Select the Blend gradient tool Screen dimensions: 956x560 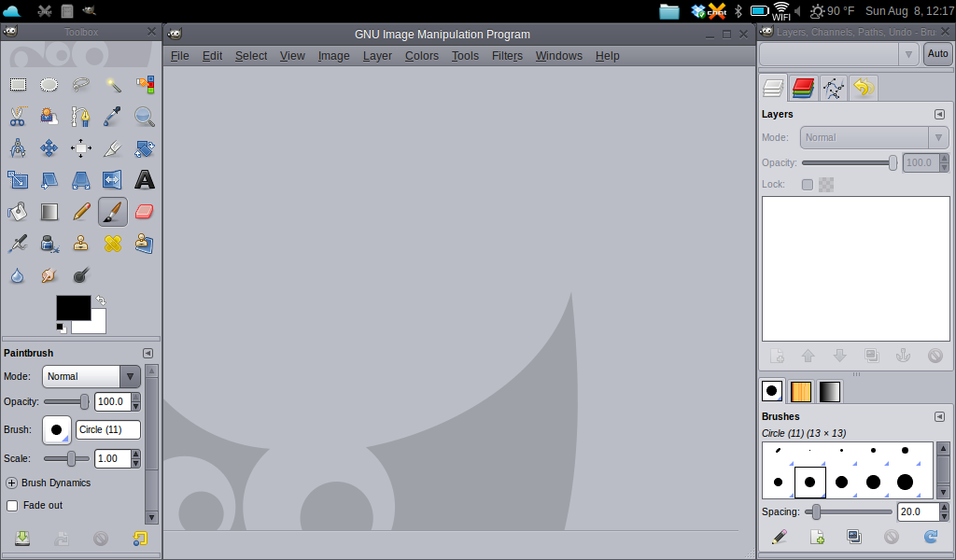pyautogui.click(x=49, y=212)
